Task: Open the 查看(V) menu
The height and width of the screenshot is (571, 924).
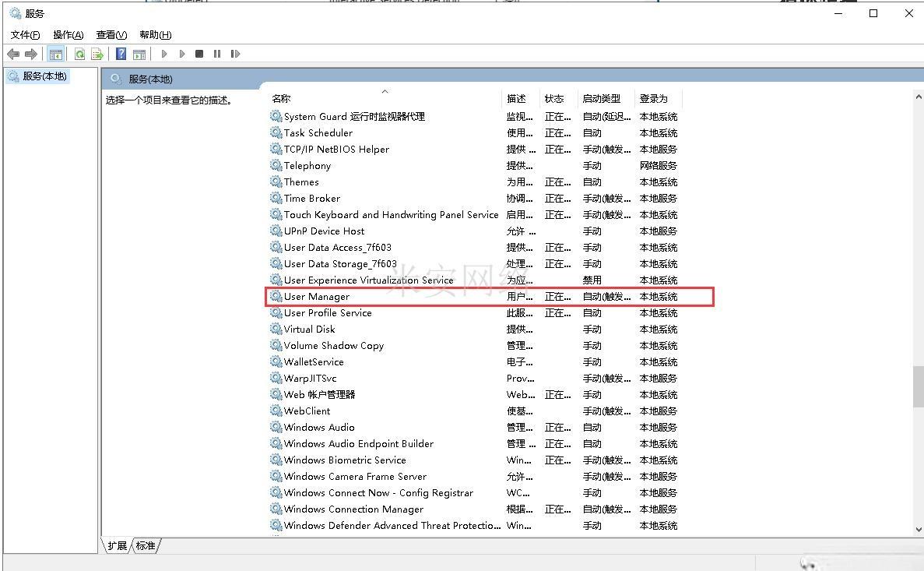Action: click(x=111, y=35)
